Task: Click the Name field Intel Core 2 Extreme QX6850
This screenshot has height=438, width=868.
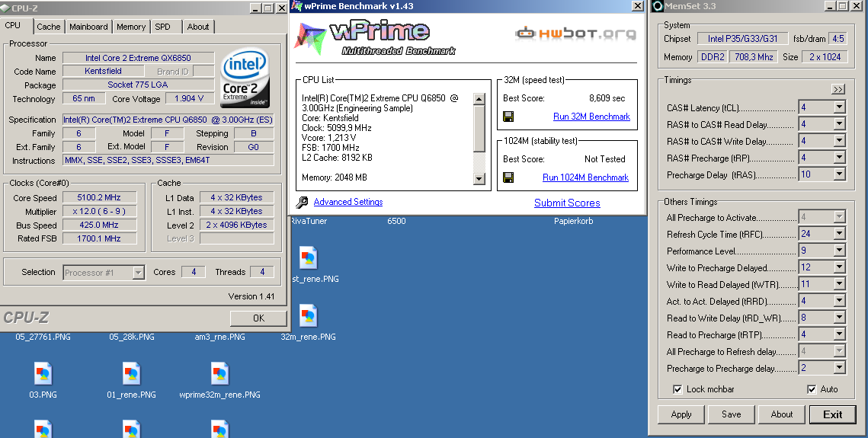Action: pyautogui.click(x=138, y=58)
